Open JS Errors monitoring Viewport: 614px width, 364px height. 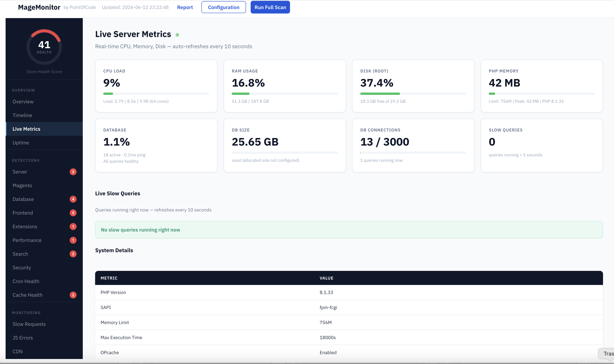click(44, 338)
